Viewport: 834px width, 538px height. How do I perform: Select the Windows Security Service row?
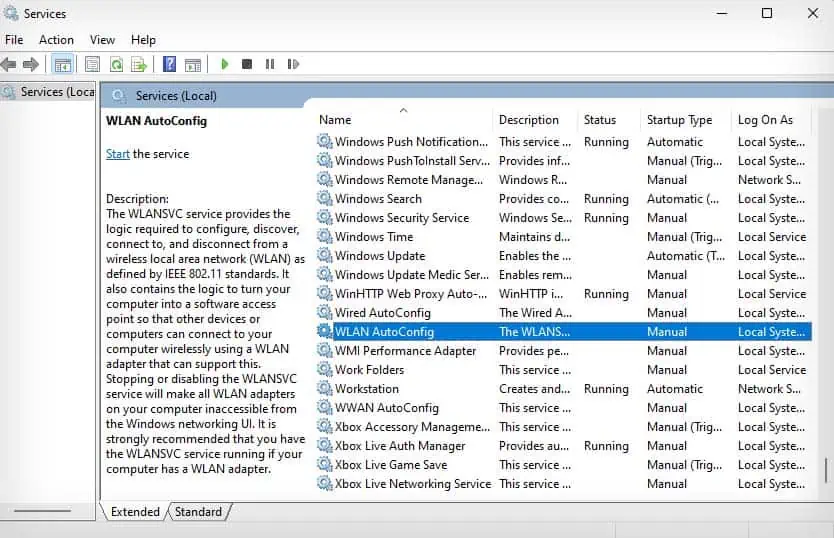tap(564, 218)
